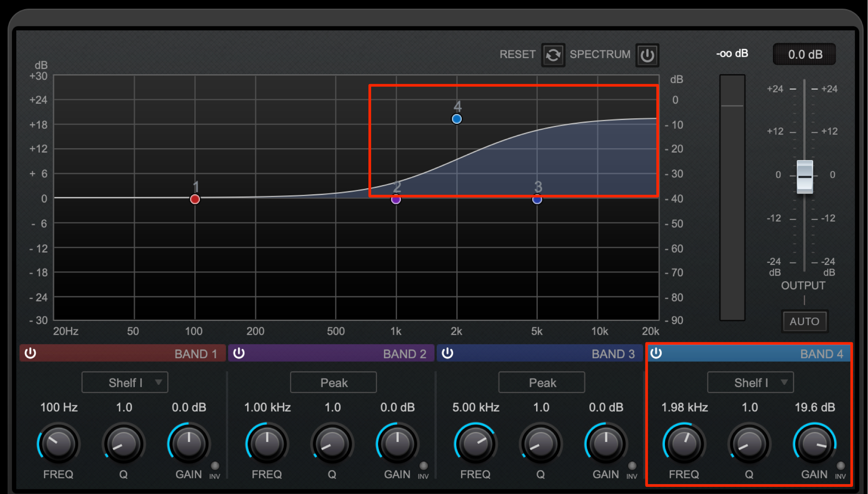Click Band 4 GAIN knob
Screen dimensions: 868x494
(x=814, y=444)
